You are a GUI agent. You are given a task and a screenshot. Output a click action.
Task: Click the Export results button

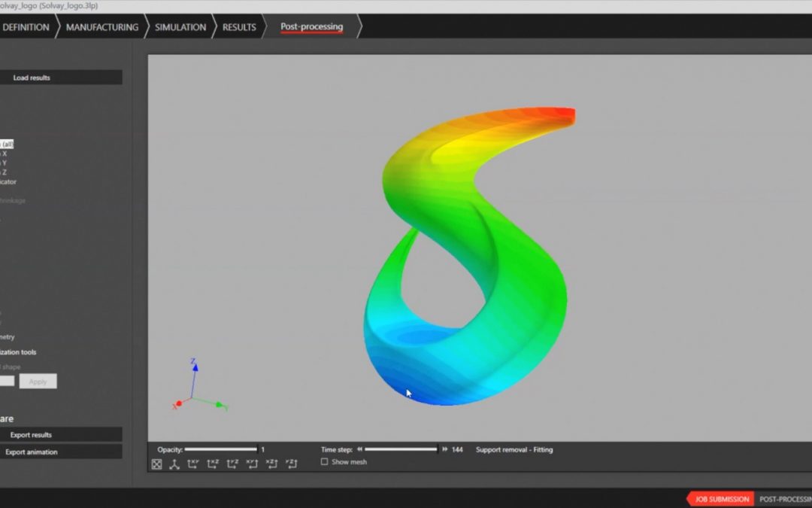point(61,434)
